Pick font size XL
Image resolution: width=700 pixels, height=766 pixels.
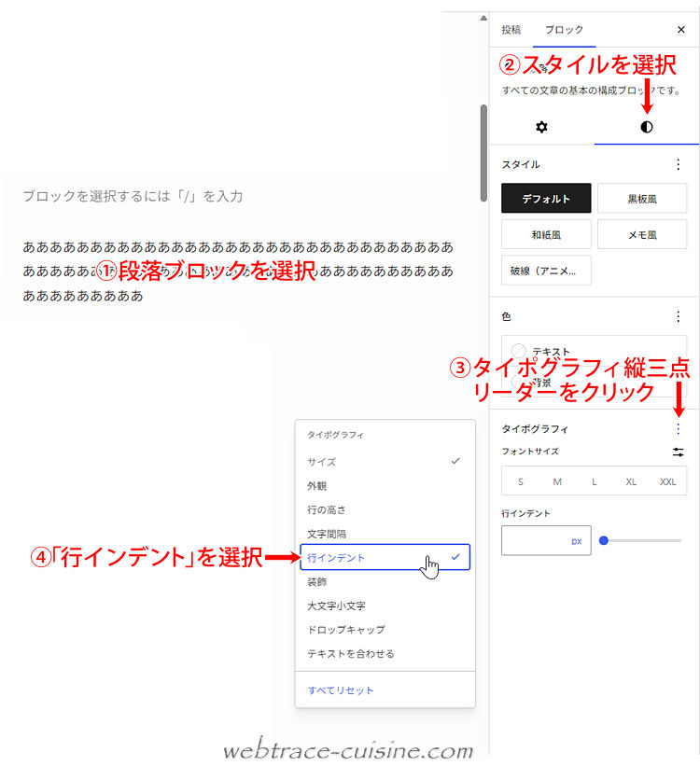631,481
